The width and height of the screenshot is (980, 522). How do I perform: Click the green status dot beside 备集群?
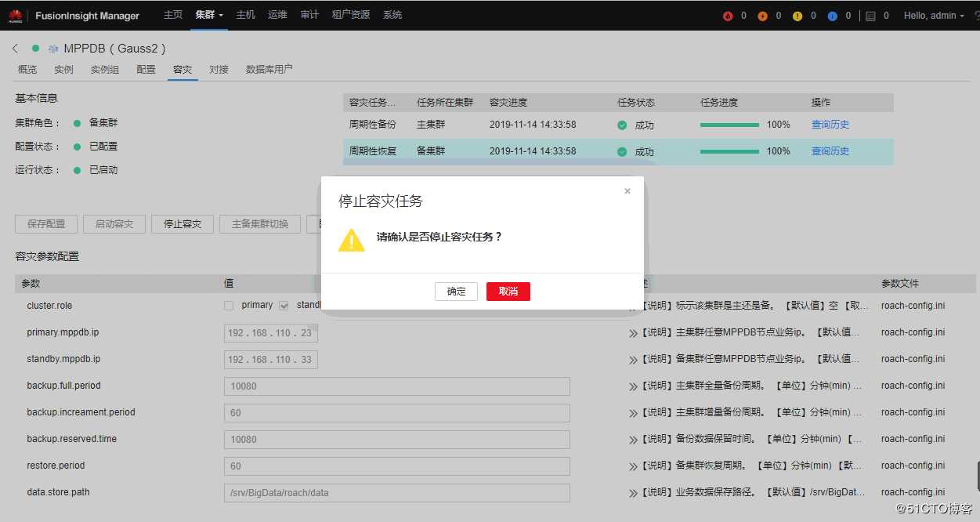tap(76, 122)
